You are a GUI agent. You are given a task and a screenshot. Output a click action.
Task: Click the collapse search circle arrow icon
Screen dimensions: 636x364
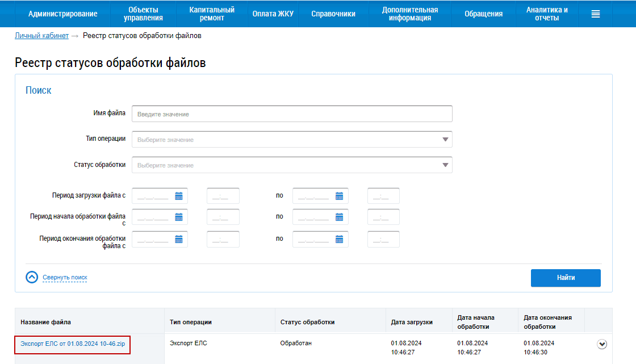click(x=32, y=277)
